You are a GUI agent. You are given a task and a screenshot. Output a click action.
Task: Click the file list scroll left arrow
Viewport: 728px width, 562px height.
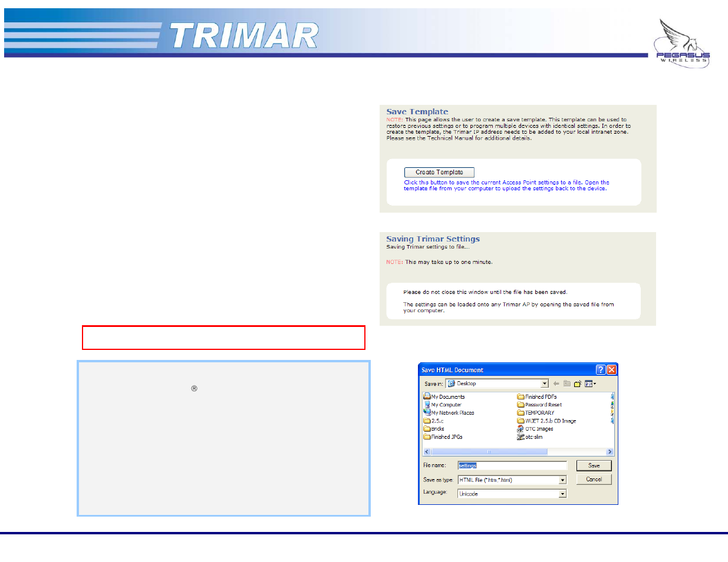click(x=427, y=452)
